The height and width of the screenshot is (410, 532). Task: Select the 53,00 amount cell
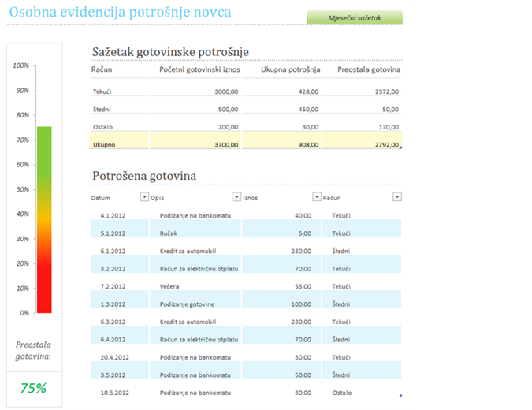coord(303,286)
